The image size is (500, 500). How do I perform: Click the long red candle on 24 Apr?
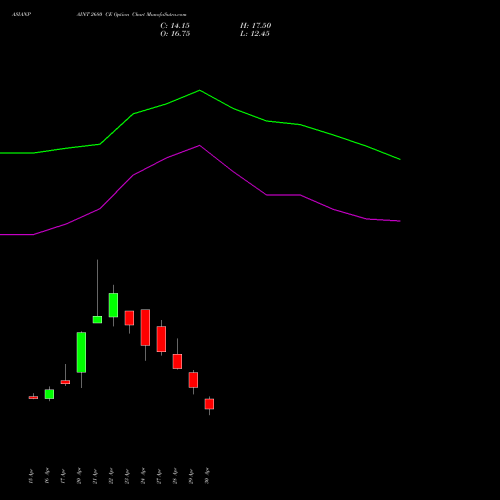coord(145,327)
